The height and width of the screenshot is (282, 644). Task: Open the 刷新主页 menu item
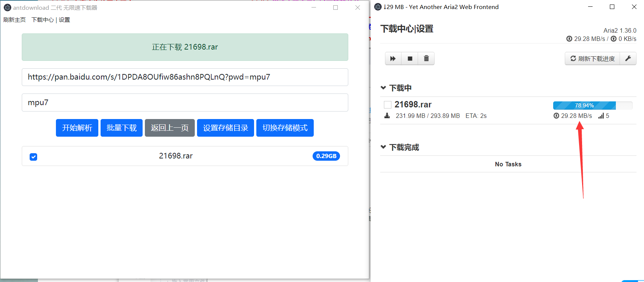pyautogui.click(x=15, y=20)
